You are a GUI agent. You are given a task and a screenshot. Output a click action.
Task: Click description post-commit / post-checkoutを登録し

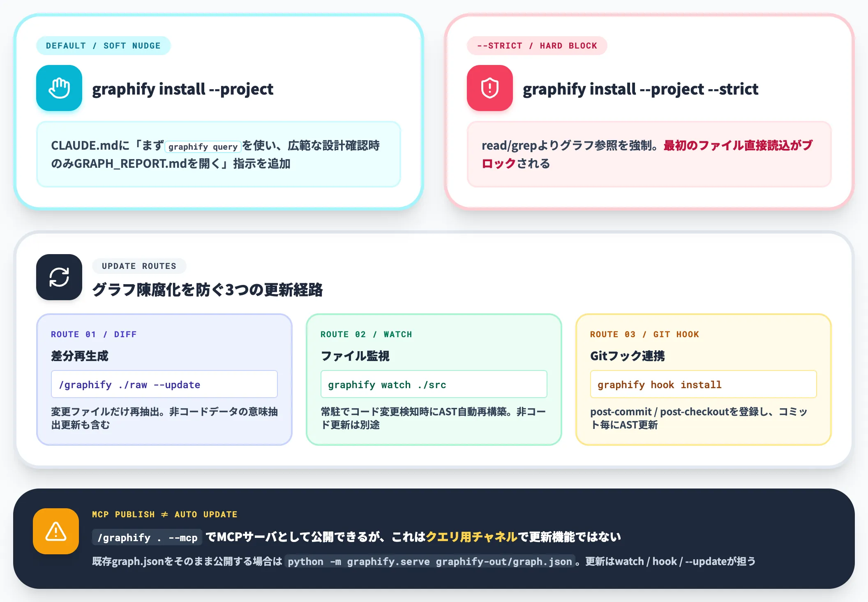click(x=699, y=418)
